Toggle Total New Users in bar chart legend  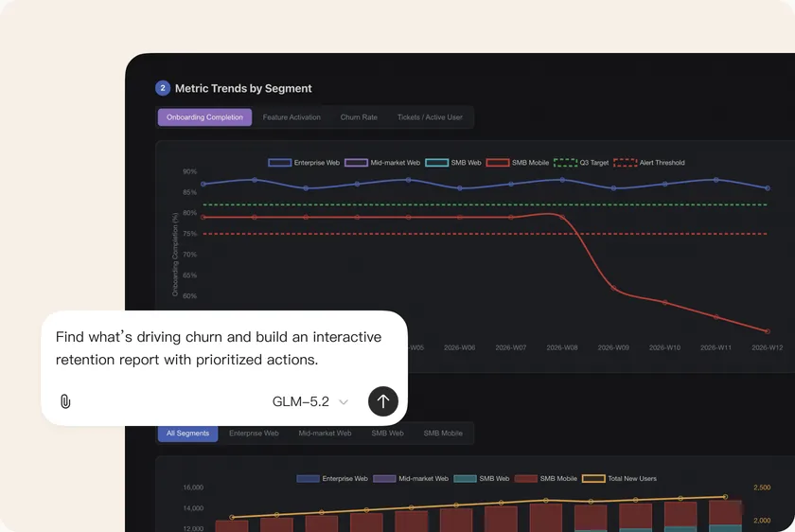tap(619, 479)
